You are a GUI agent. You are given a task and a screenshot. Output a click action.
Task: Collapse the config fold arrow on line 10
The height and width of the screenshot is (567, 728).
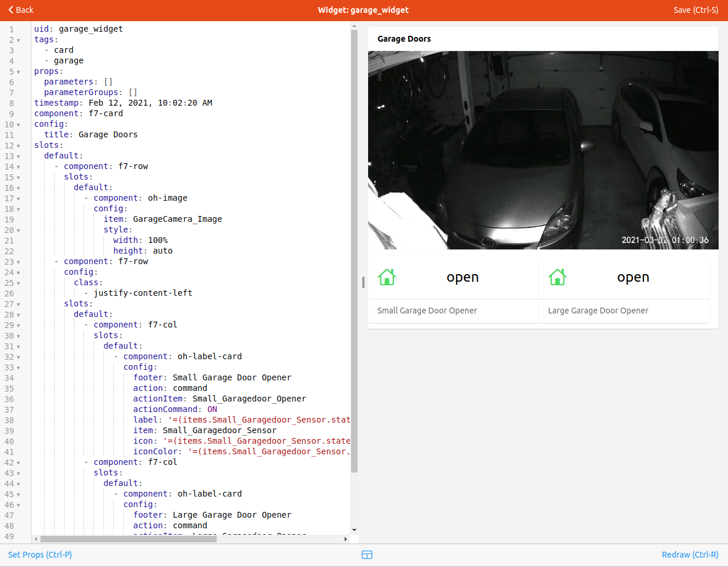pyautogui.click(x=19, y=124)
